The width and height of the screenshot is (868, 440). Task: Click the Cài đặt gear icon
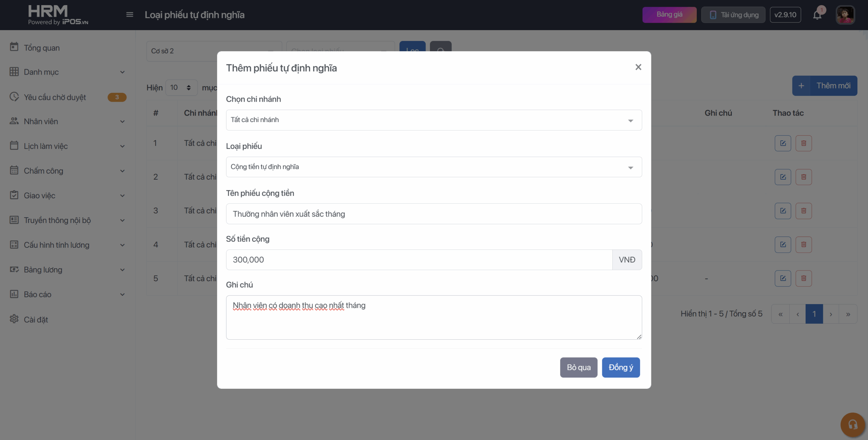[14, 319]
